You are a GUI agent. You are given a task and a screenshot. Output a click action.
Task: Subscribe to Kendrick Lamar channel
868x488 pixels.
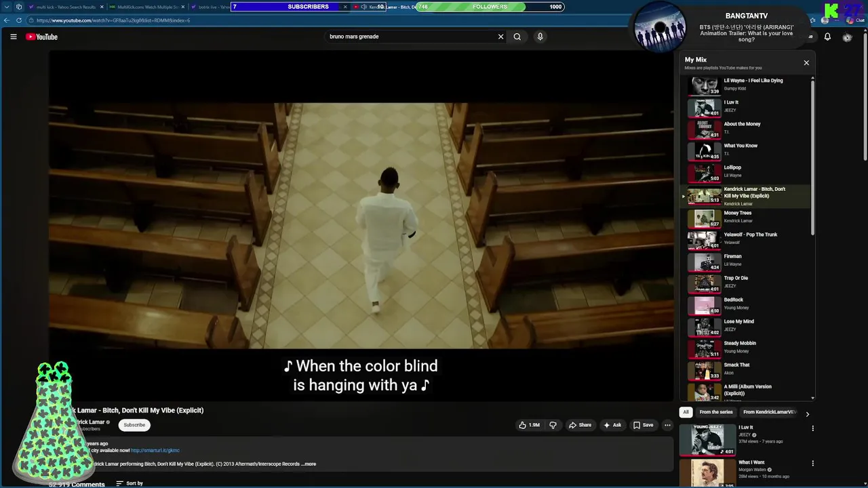pos(134,425)
